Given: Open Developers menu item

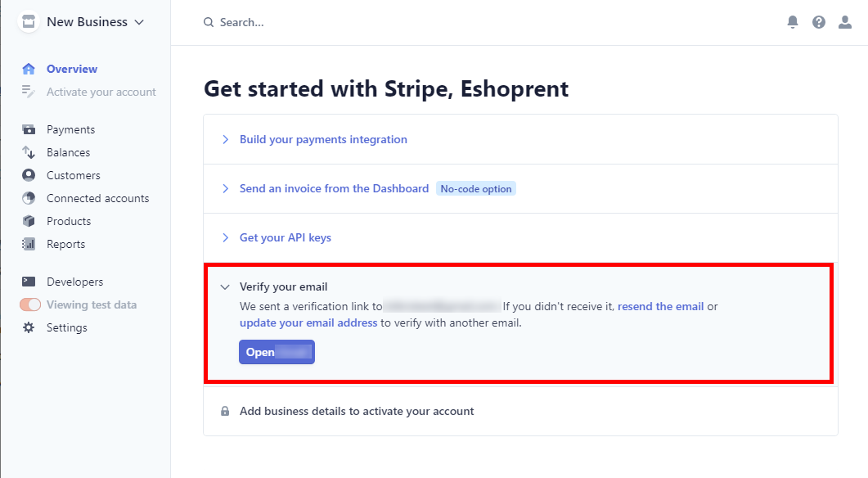Looking at the screenshot, I should pyautogui.click(x=74, y=282).
